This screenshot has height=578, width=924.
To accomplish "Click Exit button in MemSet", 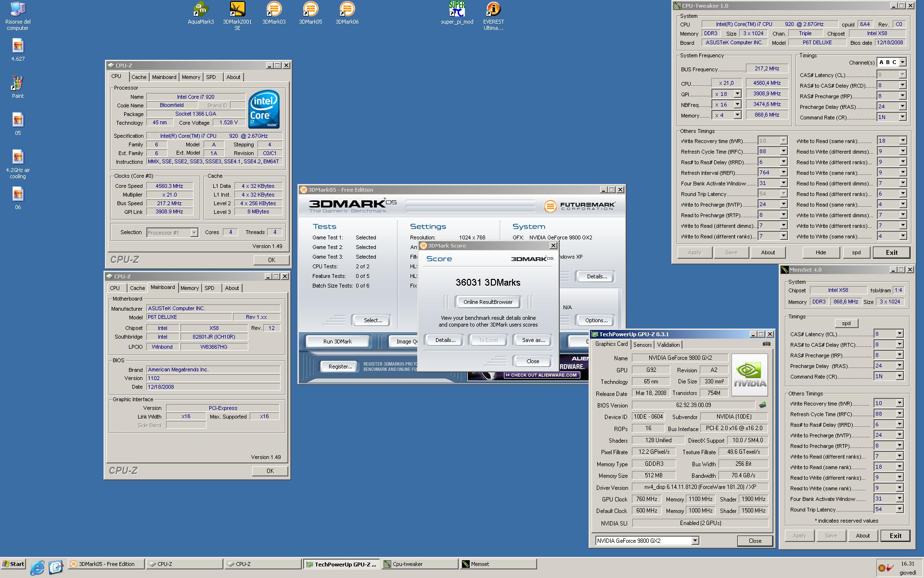I will click(895, 536).
